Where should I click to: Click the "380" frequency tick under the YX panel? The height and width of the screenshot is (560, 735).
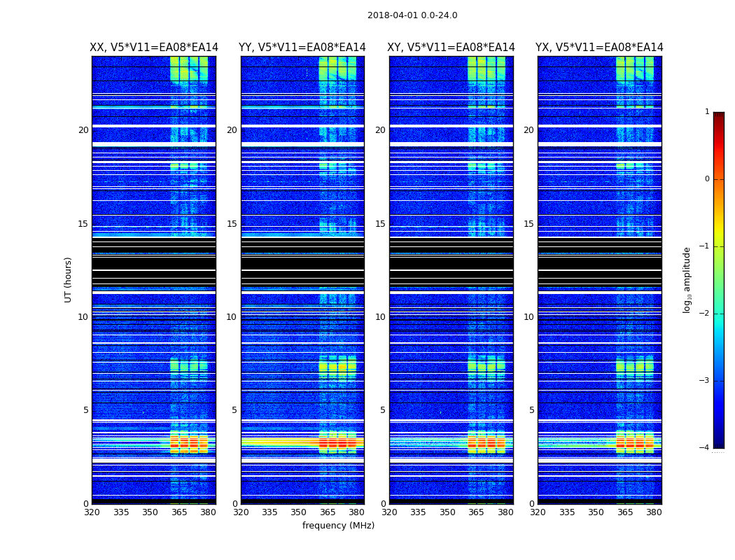point(654,512)
